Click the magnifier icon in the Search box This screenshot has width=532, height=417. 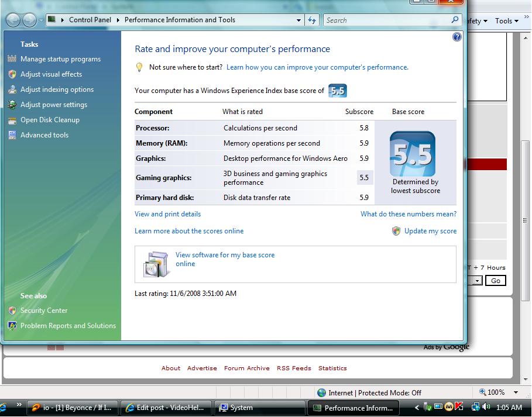tap(455, 20)
